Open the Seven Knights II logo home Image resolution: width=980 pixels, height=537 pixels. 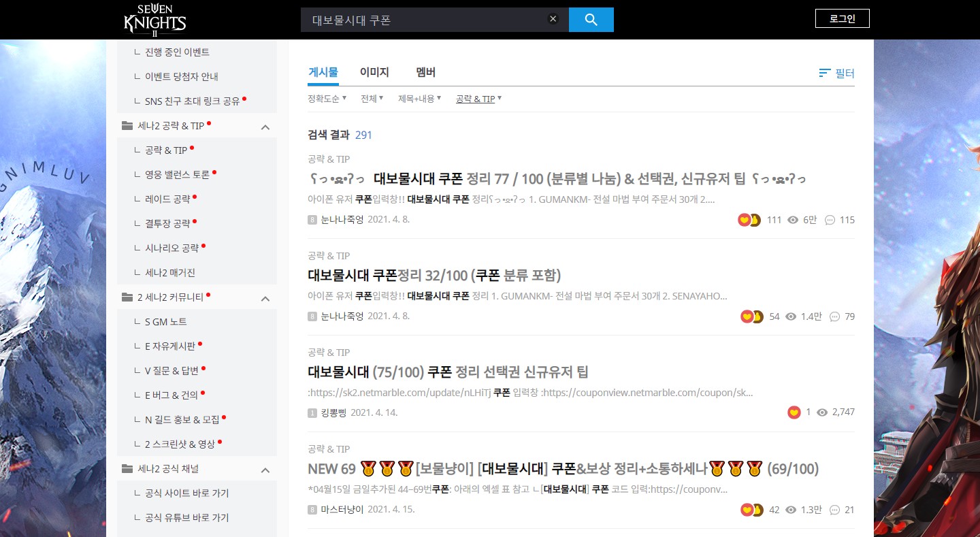pos(154,20)
